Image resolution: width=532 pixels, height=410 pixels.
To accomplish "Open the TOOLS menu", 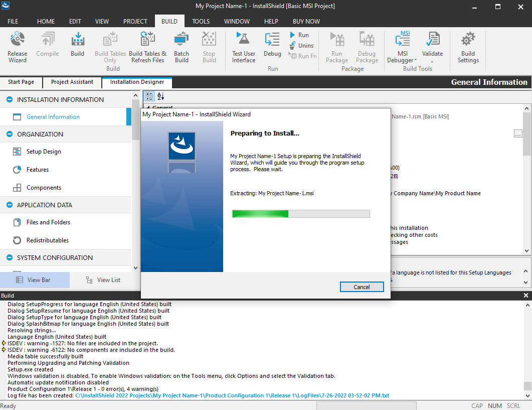I will (201, 21).
